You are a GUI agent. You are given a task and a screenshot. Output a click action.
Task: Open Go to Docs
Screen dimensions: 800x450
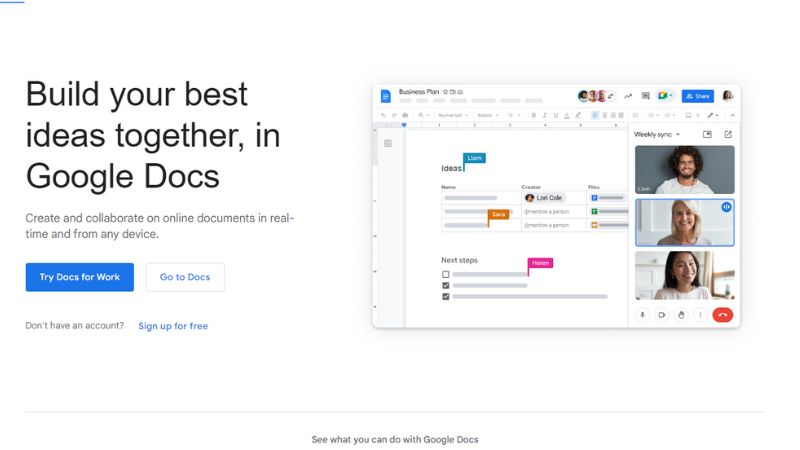[x=185, y=277]
